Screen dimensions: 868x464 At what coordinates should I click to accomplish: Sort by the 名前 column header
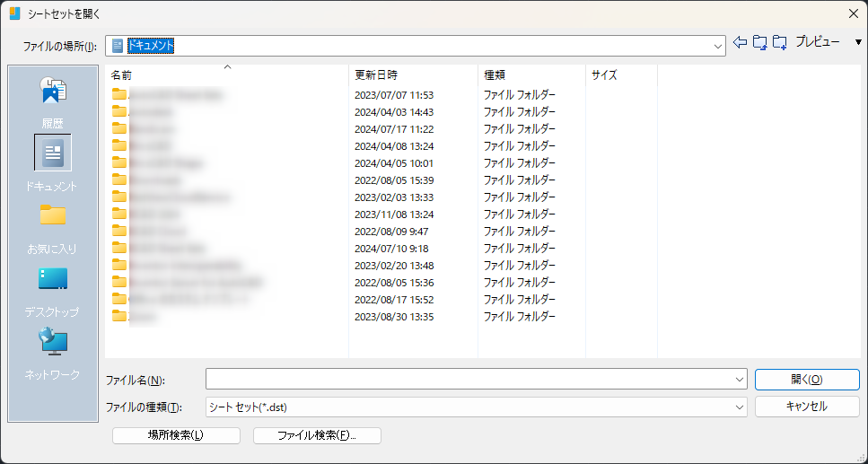point(227,74)
